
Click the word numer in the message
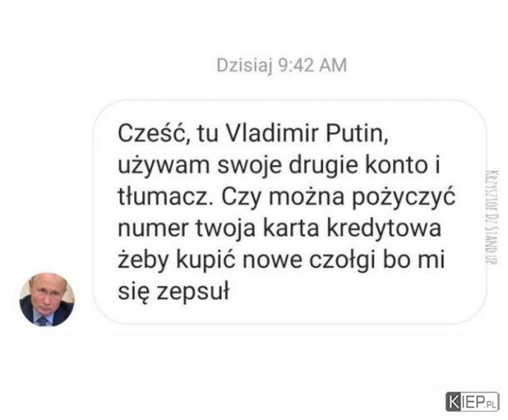[x=153, y=229]
